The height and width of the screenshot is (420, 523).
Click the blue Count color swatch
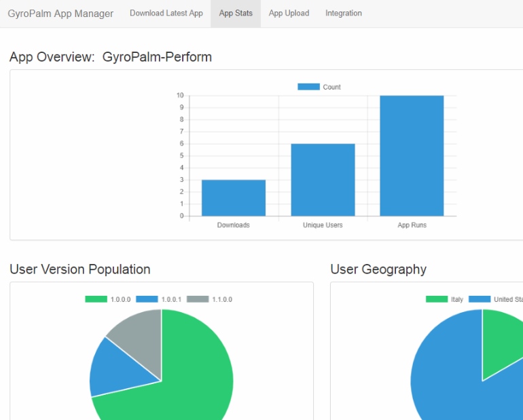point(308,87)
